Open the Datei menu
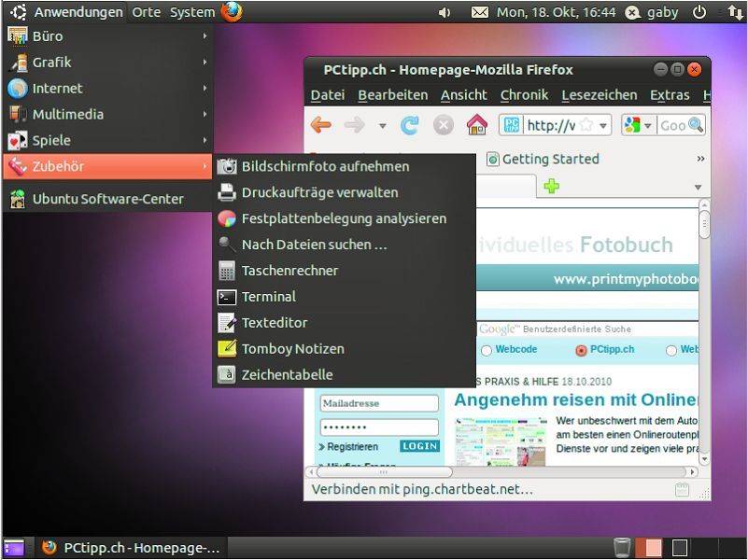748x560 pixels. pos(328,95)
